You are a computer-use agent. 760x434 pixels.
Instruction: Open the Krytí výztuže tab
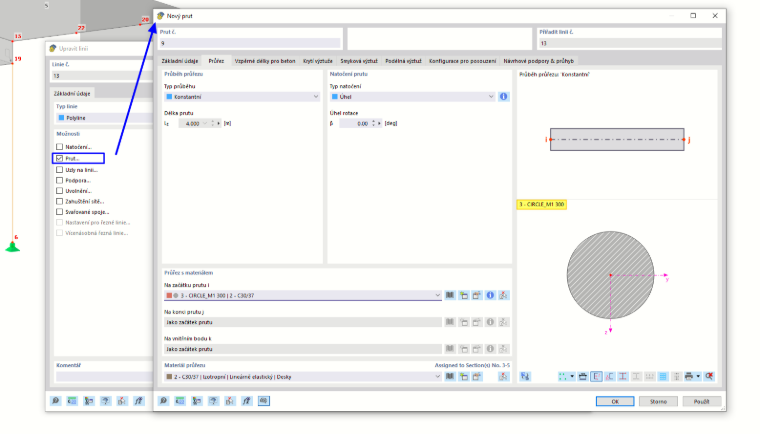(x=318, y=61)
